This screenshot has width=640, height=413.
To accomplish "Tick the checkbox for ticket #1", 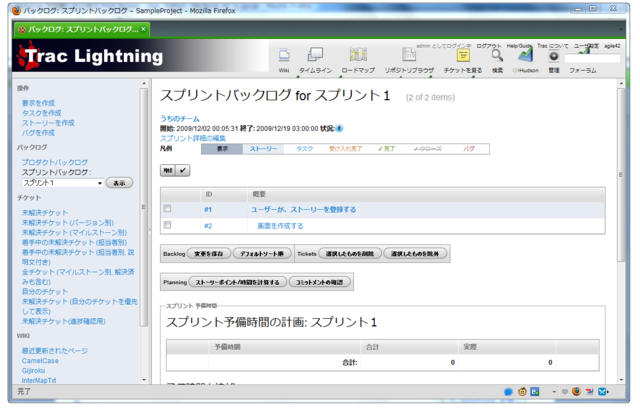I will pos(167,209).
